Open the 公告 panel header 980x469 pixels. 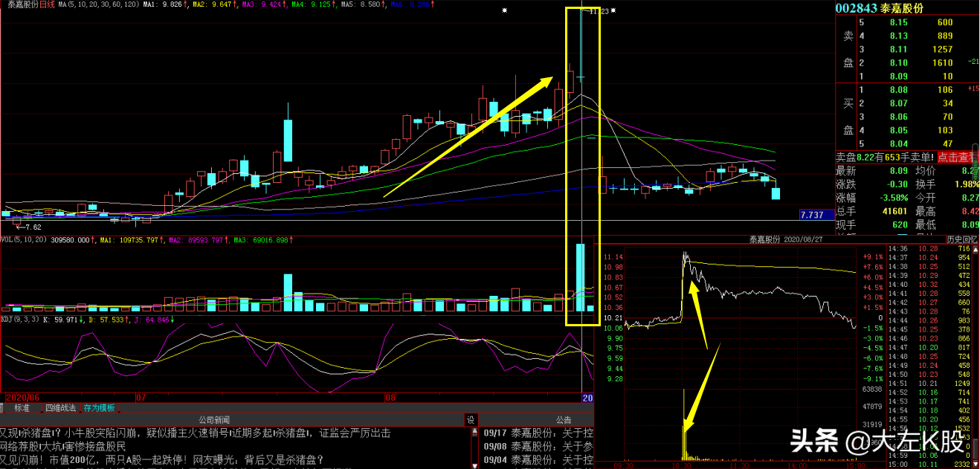pyautogui.click(x=564, y=420)
